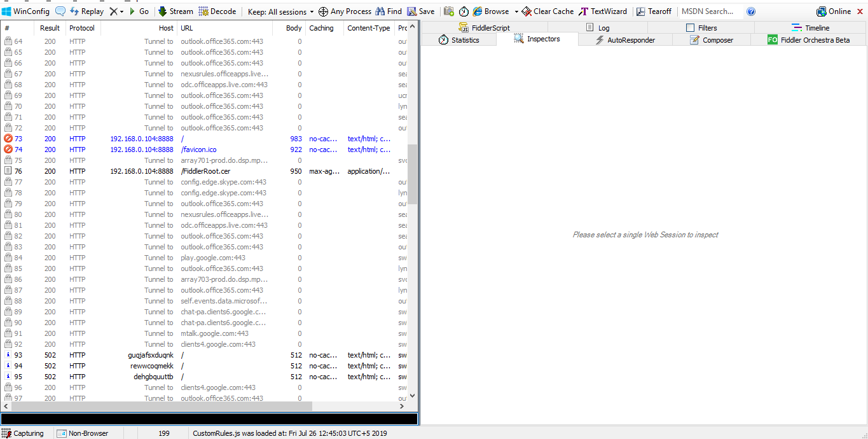Select session 73 with blocked icon
Screen dimensions: 868x439
pyautogui.click(x=8, y=139)
